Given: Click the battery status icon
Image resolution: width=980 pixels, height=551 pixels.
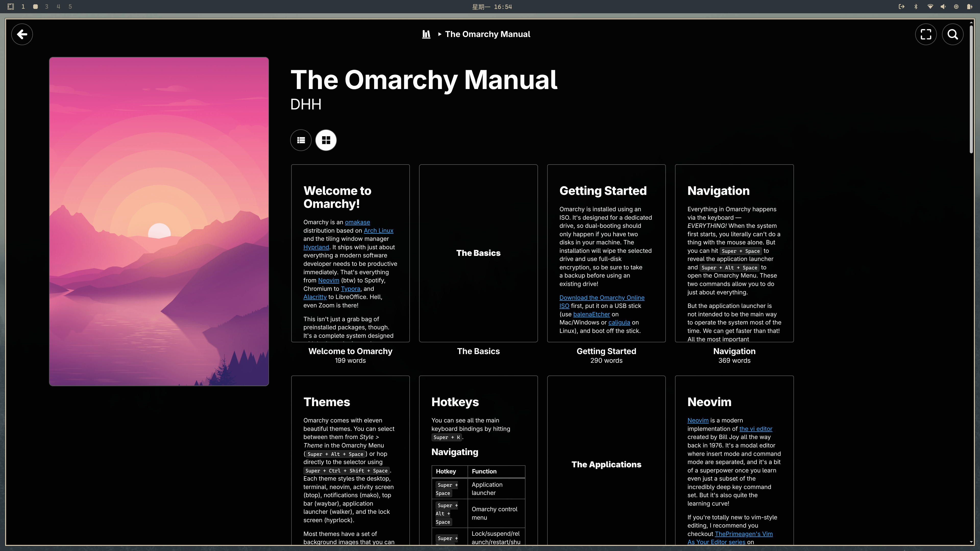Looking at the screenshot, I should [969, 6].
